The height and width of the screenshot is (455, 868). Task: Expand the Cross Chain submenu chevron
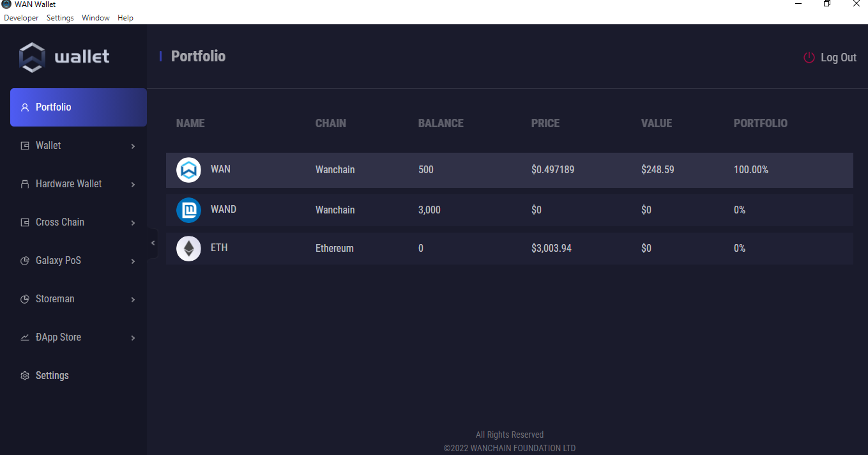tap(133, 223)
